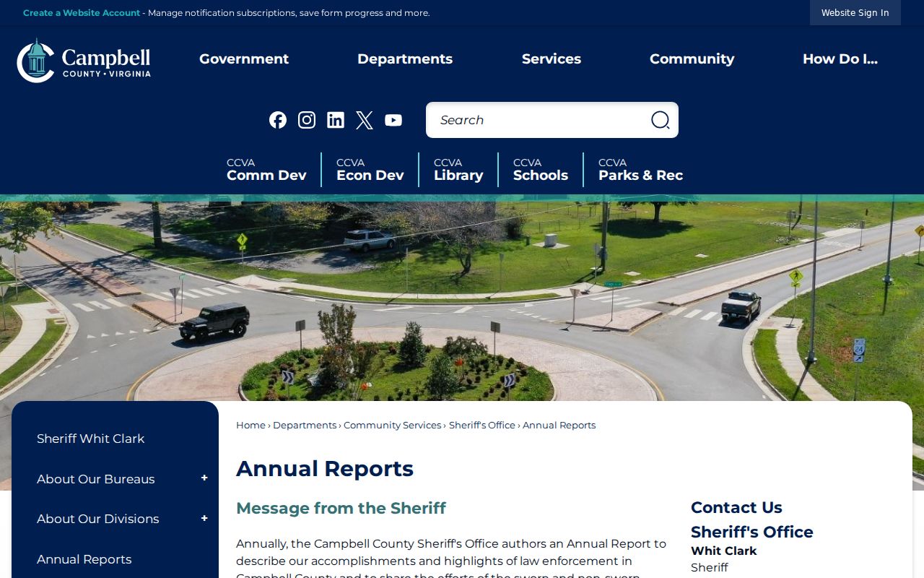Open the Campbell County Instagram page

coord(307,120)
